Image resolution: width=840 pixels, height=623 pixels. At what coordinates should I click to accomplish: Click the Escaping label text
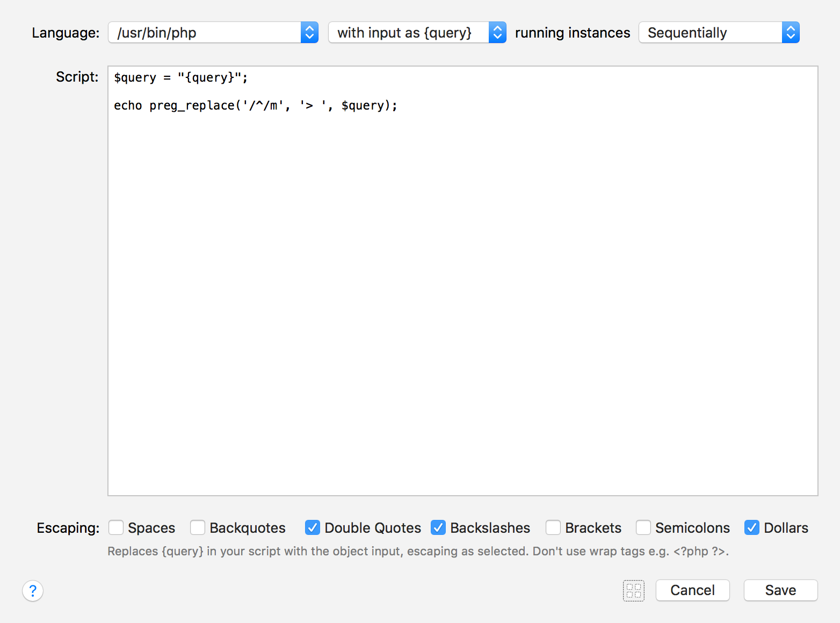coord(68,528)
